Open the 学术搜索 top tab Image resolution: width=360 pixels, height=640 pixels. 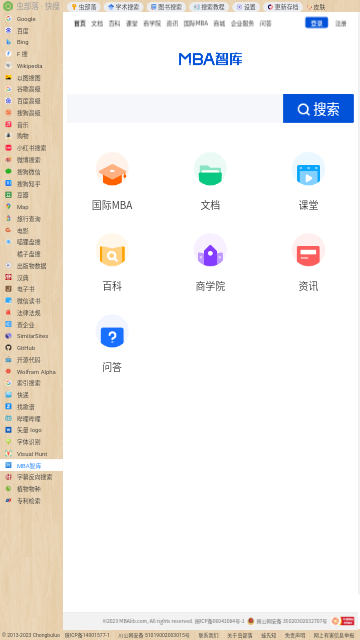[x=124, y=7]
